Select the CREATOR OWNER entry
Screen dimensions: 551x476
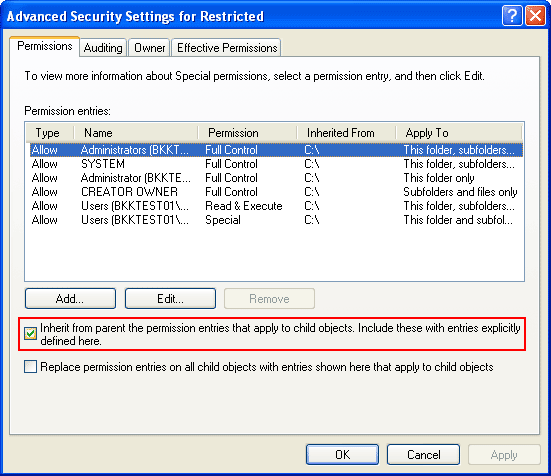click(x=276, y=192)
